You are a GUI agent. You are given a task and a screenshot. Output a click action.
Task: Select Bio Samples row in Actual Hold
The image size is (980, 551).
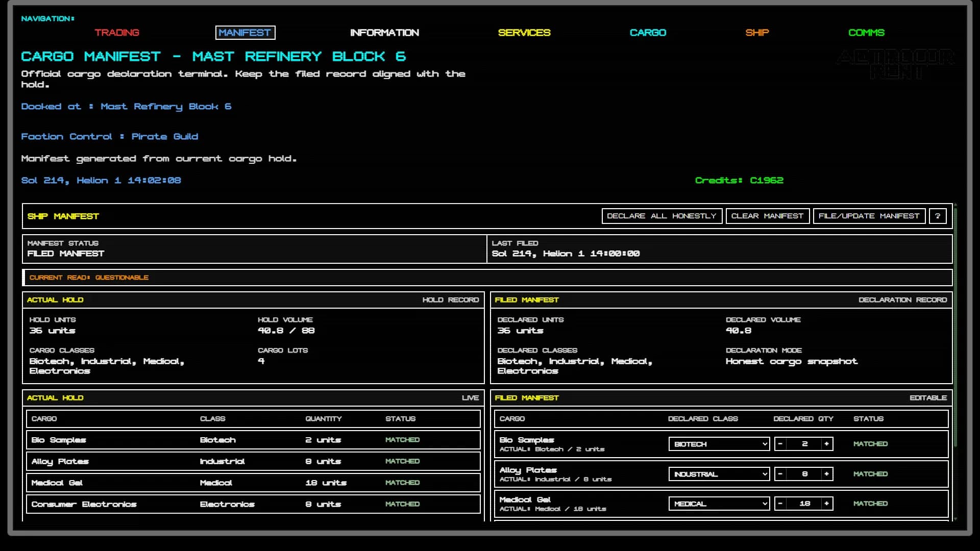(x=253, y=440)
